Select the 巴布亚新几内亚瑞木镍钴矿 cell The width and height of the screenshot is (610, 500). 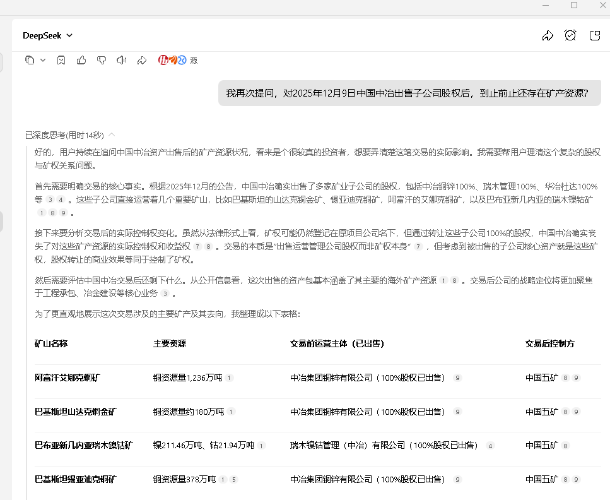point(84,446)
